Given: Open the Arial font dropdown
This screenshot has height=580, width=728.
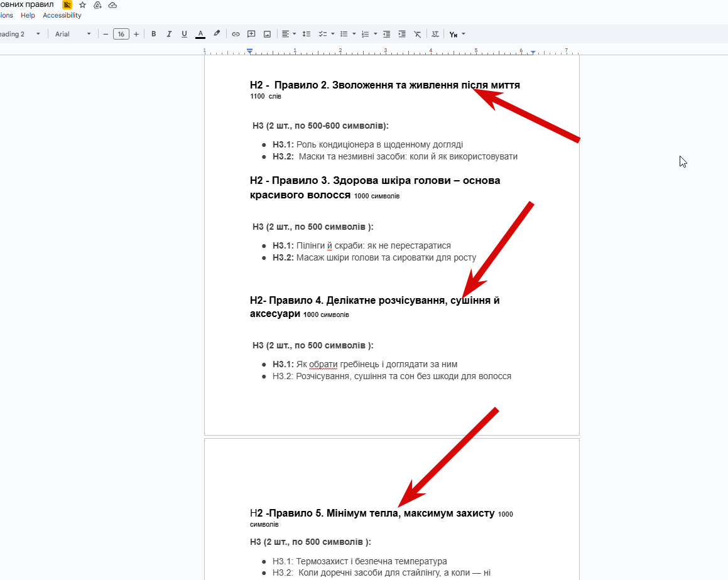Looking at the screenshot, I should 72,34.
